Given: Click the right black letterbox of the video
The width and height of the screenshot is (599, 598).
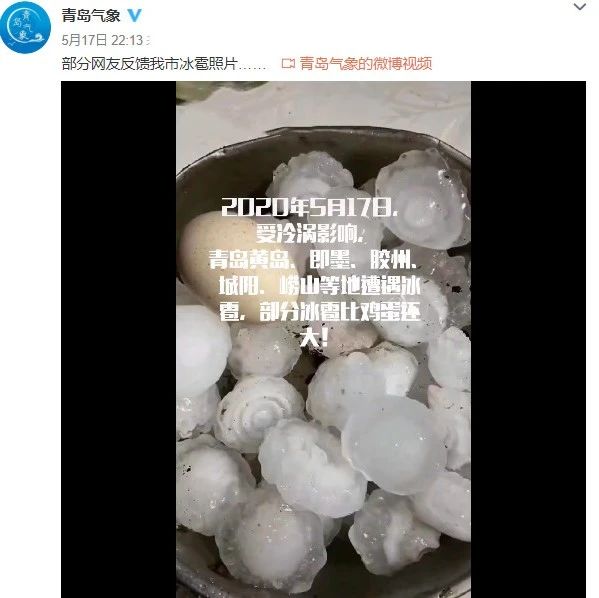Looking at the screenshot, I should point(529,339).
